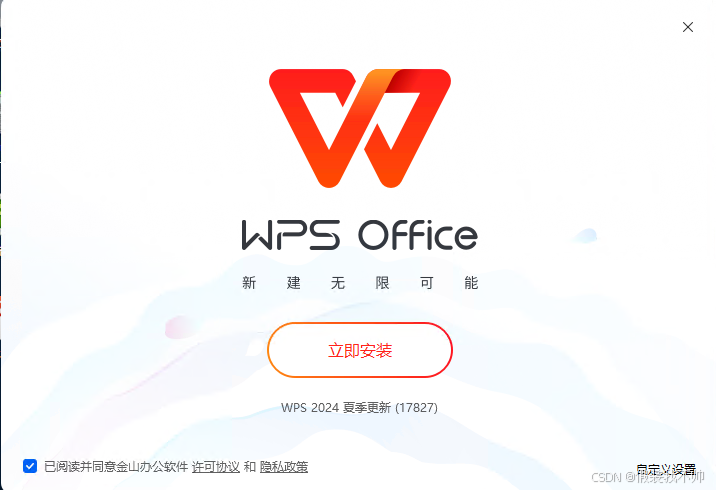Open the 许可协议 license agreement link
The width and height of the screenshot is (716, 490).
216,467
